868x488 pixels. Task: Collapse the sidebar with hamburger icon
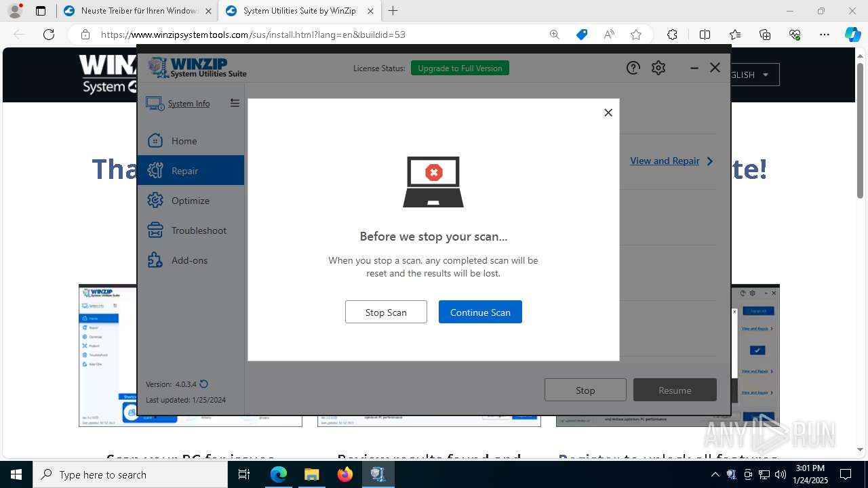pyautogui.click(x=235, y=103)
